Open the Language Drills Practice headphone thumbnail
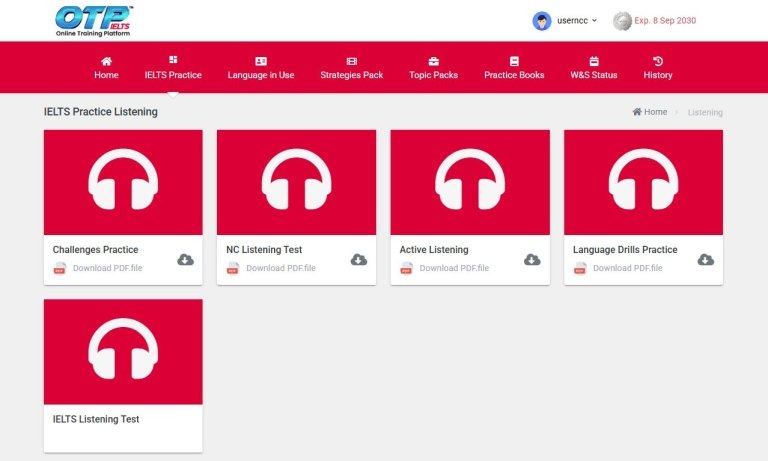Viewport: 768px width, 461px height. tap(643, 182)
